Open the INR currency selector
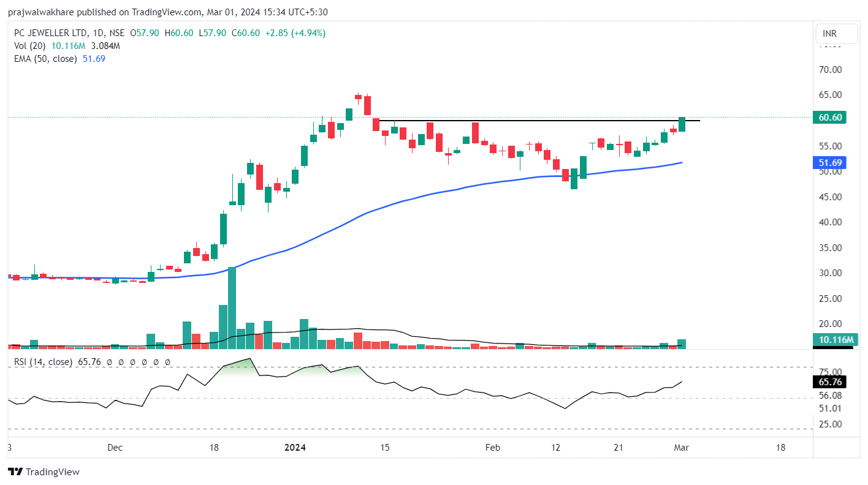 [x=836, y=34]
